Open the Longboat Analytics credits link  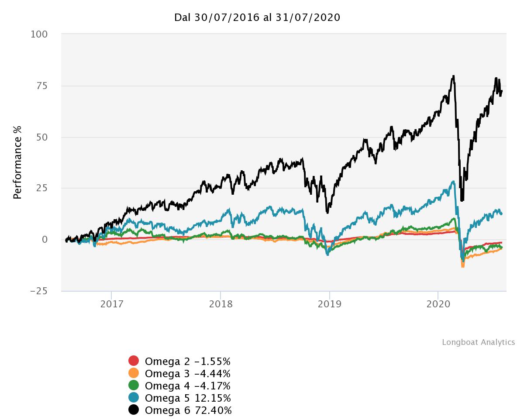tap(478, 342)
